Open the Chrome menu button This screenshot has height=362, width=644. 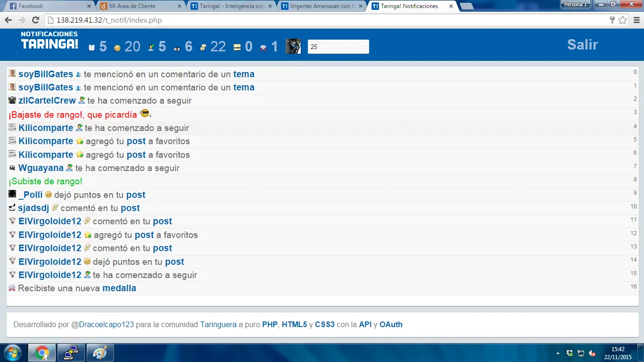pos(636,20)
